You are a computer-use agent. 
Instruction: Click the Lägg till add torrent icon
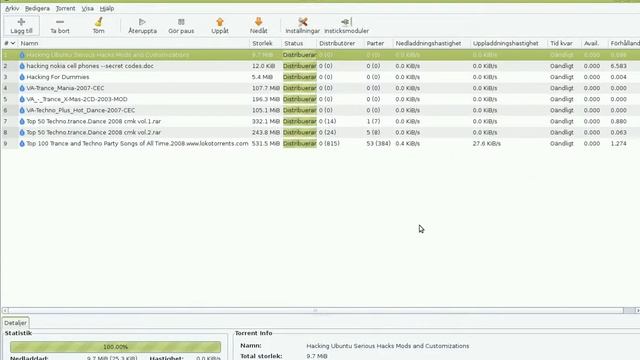point(21,22)
